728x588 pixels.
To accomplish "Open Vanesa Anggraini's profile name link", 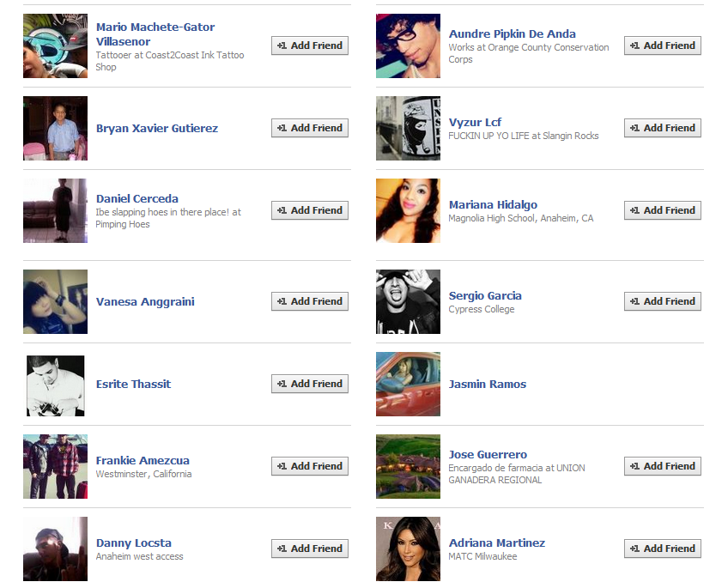I will point(145,301).
